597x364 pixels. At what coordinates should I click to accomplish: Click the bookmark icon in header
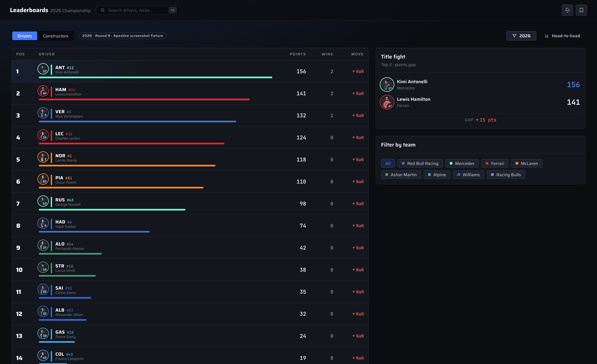581,10
